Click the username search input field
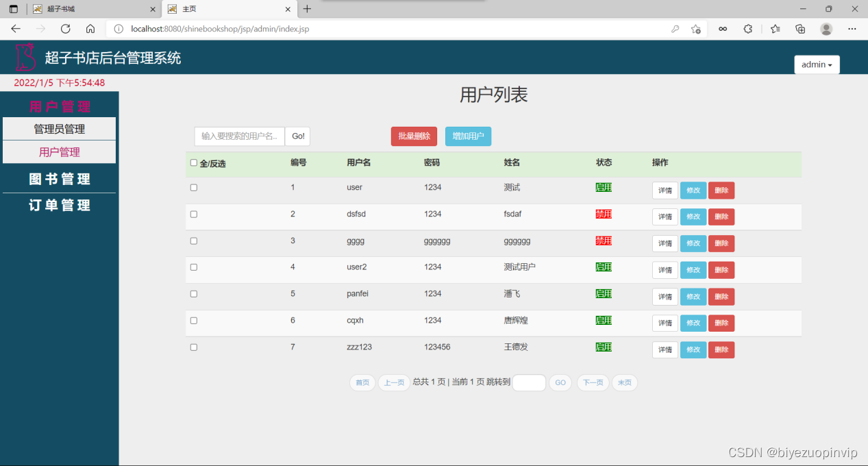Image resolution: width=868 pixels, height=466 pixels. coord(240,136)
